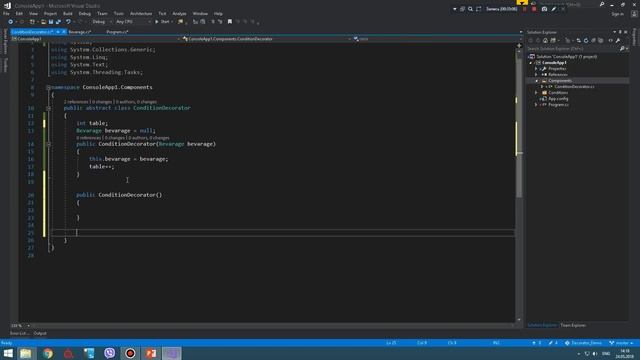The image size is (640, 360).
Task: Open the Window menu
Action: [x=200, y=13]
